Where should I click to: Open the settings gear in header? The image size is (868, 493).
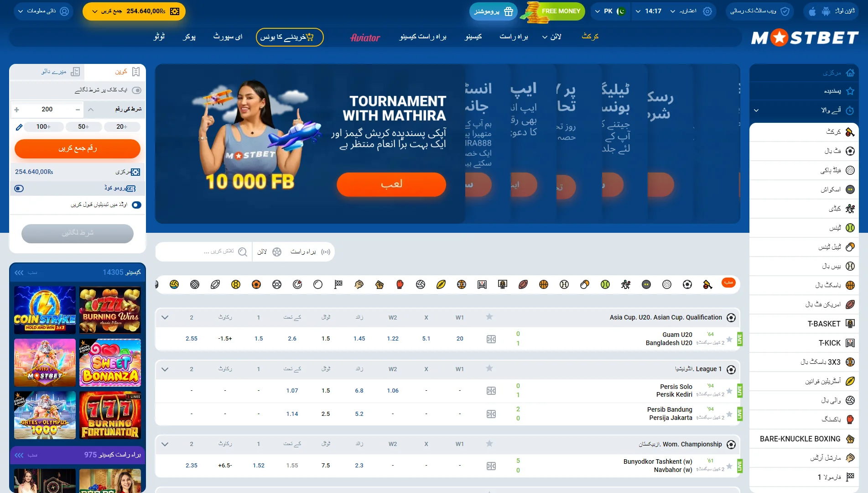[x=707, y=11]
